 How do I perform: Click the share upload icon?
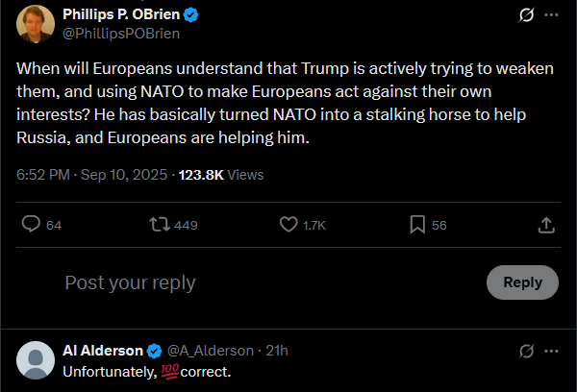(x=545, y=225)
